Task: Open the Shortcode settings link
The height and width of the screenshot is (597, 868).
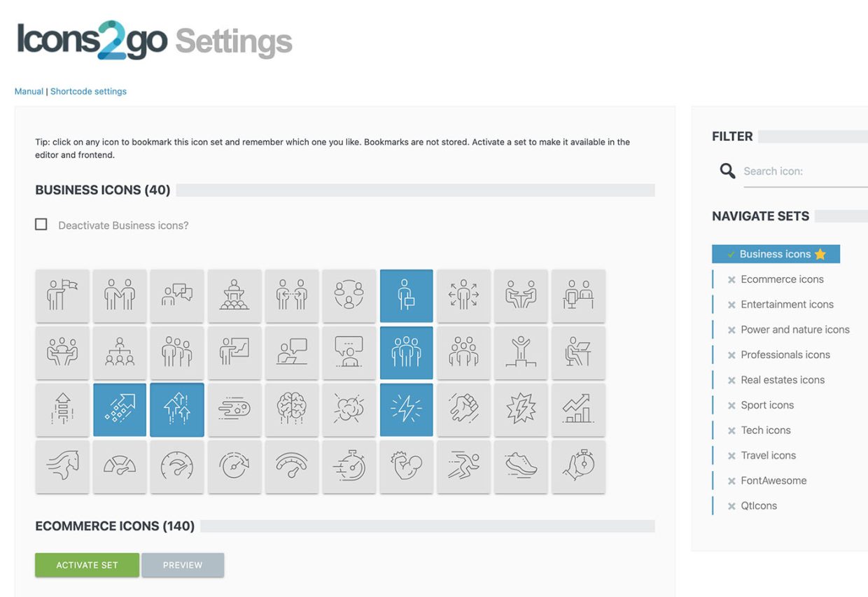Action: pos(88,92)
